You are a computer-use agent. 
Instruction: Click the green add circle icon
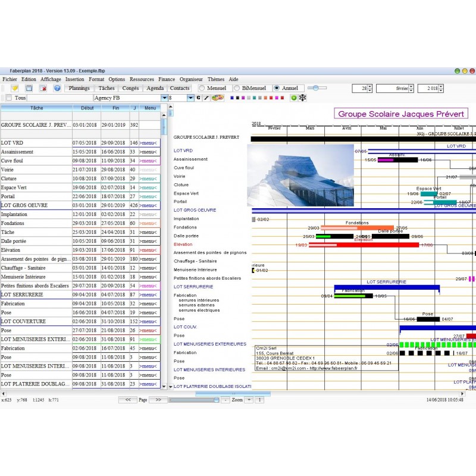coord(293,98)
